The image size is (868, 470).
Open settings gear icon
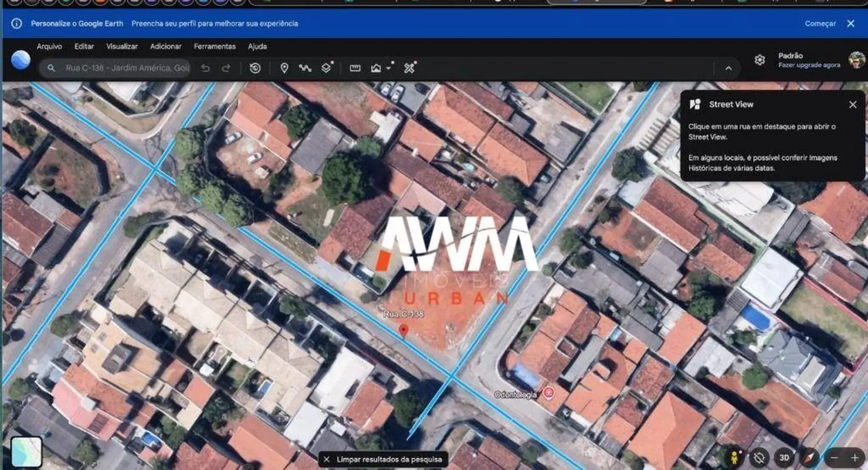[x=759, y=60]
